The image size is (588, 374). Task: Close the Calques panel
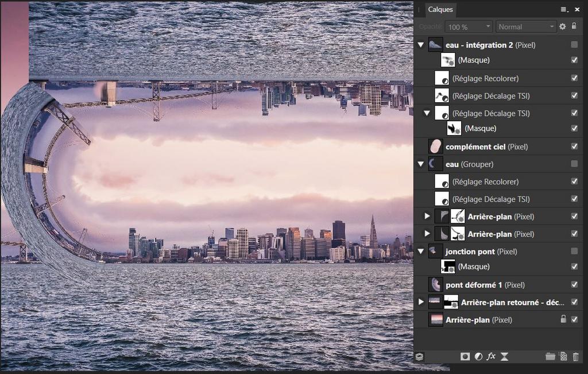pos(577,9)
